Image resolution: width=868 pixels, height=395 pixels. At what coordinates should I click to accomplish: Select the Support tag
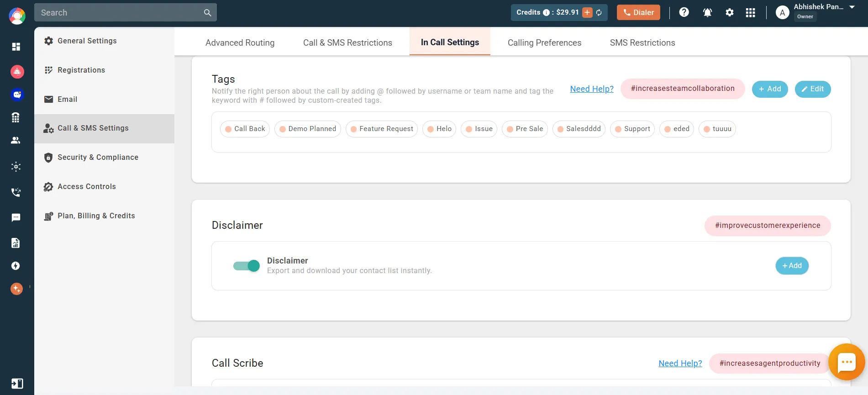pos(632,129)
